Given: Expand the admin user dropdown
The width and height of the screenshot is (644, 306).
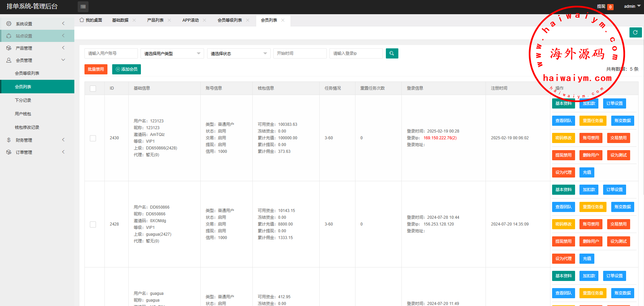Looking at the screenshot, I should point(632,6).
